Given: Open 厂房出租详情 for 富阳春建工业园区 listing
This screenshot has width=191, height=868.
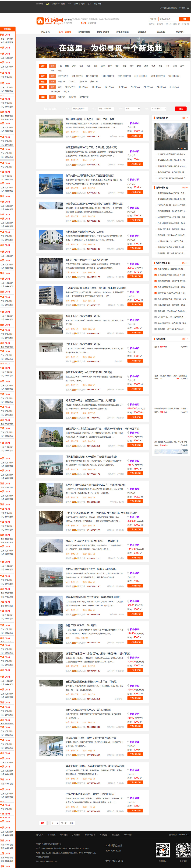Looking at the screenshot, I should tap(135, 220).
